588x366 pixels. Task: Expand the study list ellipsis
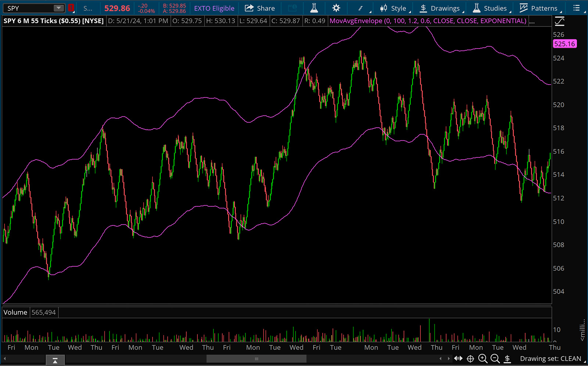532,21
